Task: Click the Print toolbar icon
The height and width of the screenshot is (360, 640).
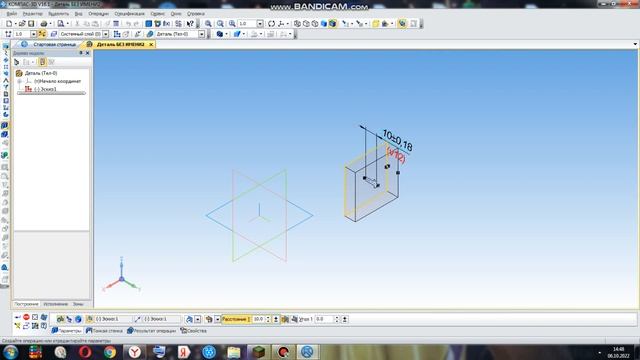Action: pyautogui.click(x=44, y=24)
